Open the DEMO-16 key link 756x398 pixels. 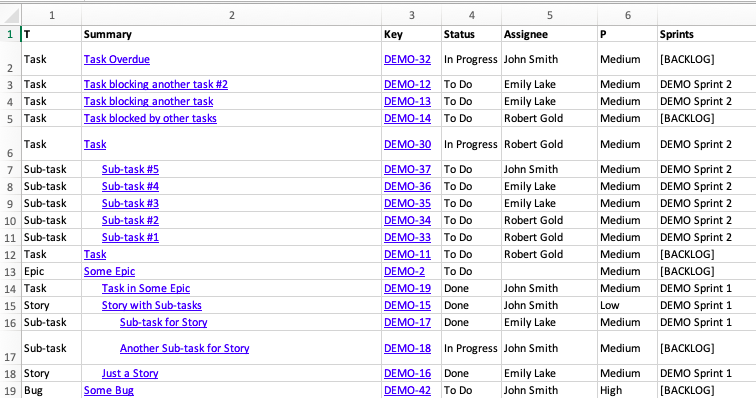point(407,373)
